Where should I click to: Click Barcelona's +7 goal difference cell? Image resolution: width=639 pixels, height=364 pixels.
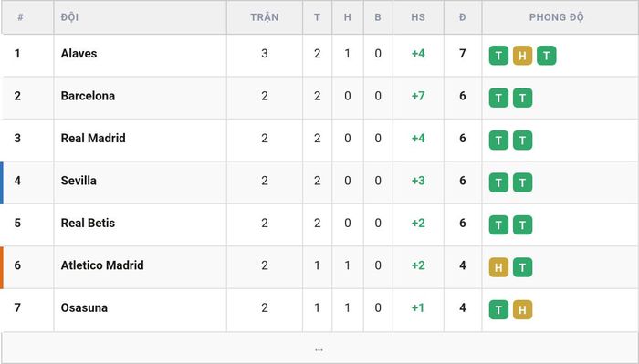[x=418, y=96]
